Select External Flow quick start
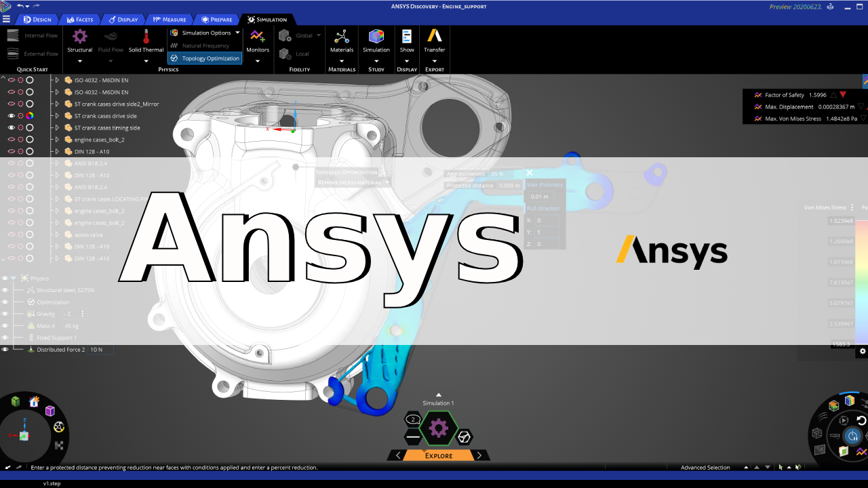The width and height of the screenshot is (868, 488). 33,54
